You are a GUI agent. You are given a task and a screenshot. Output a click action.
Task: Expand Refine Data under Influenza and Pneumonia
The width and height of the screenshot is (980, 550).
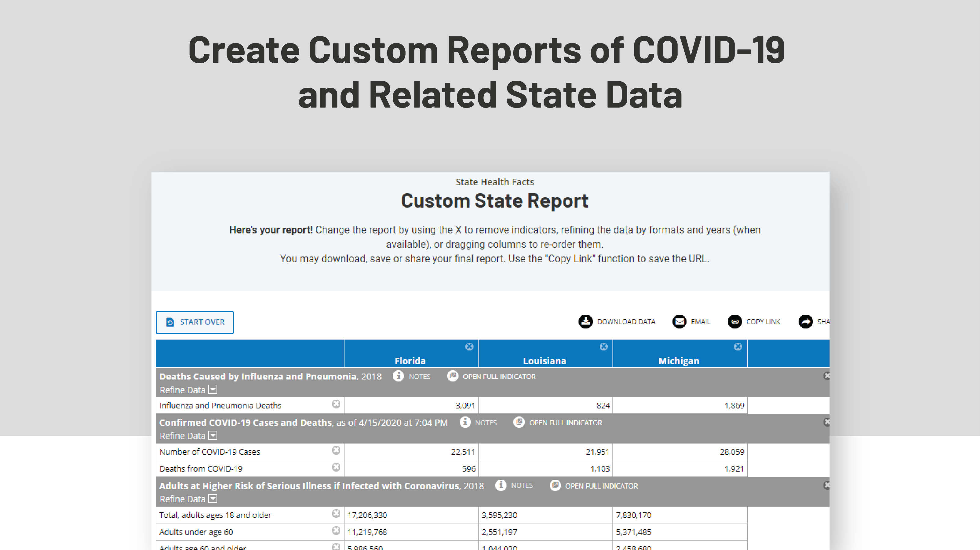click(213, 389)
